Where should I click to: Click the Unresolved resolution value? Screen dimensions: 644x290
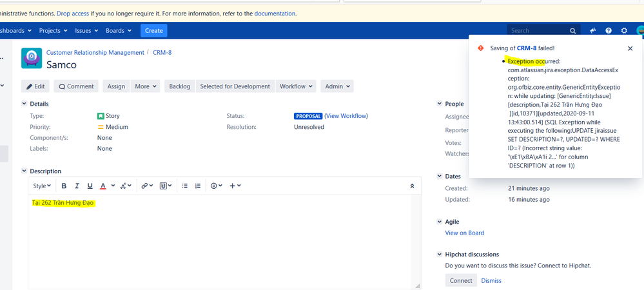[x=309, y=127]
